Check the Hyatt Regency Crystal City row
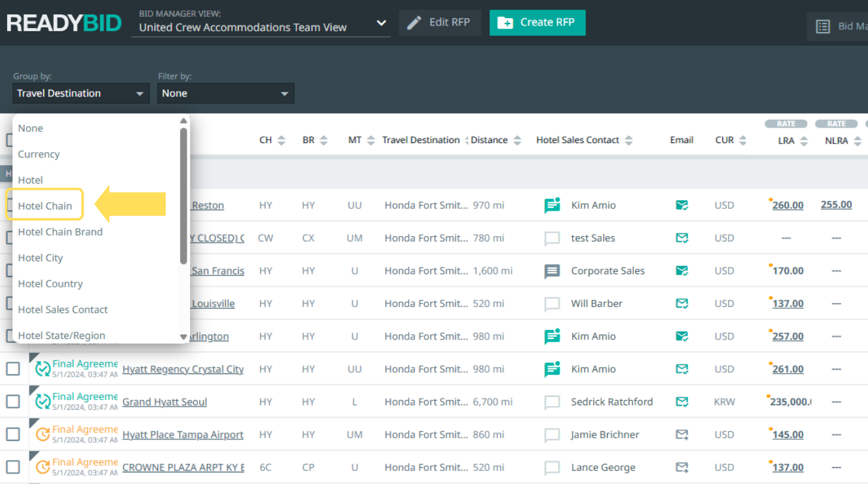868x484 pixels. coord(13,369)
